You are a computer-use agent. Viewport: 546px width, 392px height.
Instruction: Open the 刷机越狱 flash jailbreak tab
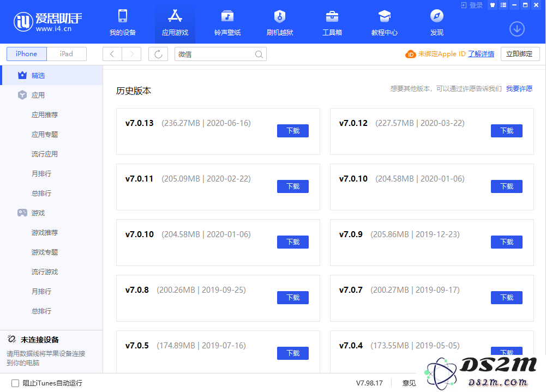280,23
